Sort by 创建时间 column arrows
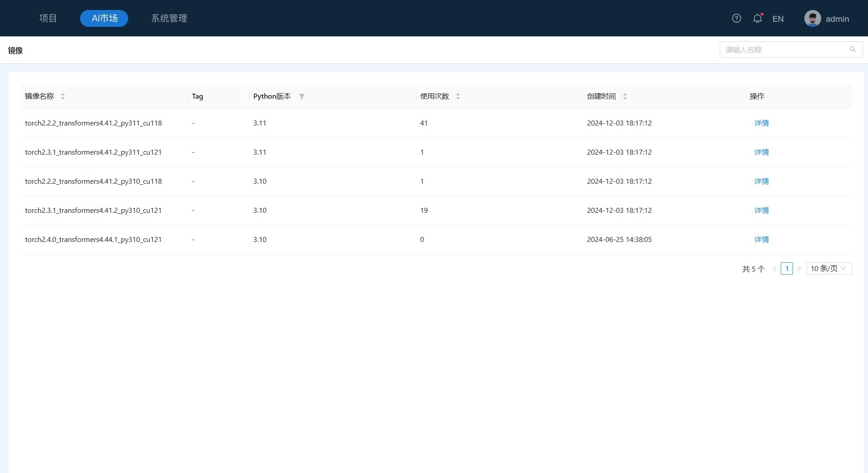The image size is (868, 473). (x=625, y=96)
